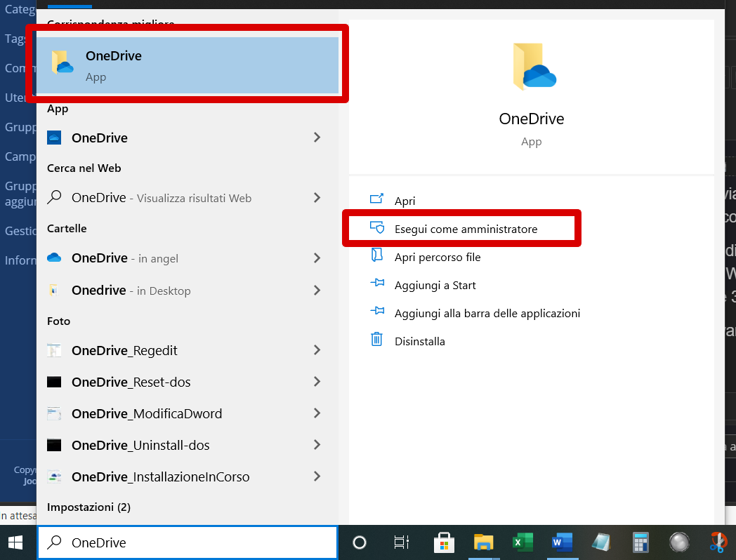736x560 pixels.
Task: Choose Aggiungi a Start
Action: point(435,285)
